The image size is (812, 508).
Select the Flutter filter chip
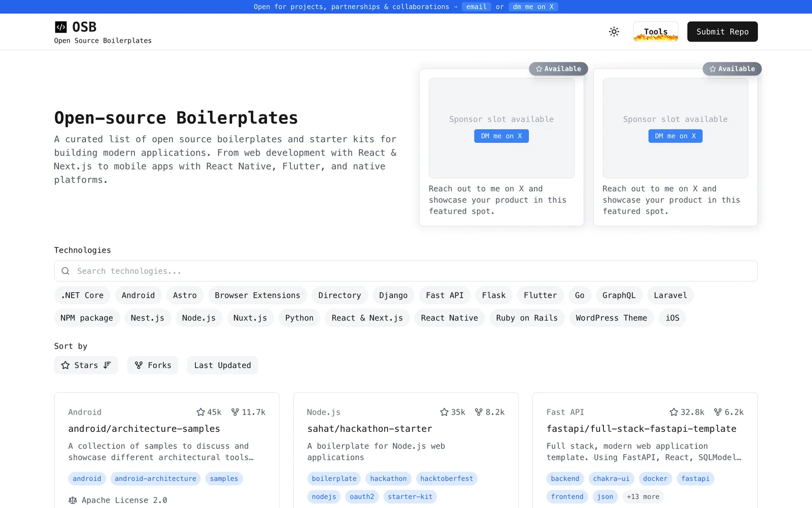[x=540, y=295]
